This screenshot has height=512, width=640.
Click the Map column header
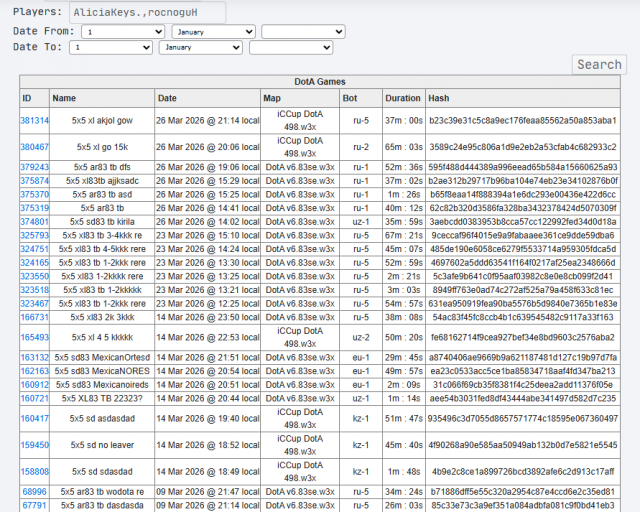(x=300, y=98)
